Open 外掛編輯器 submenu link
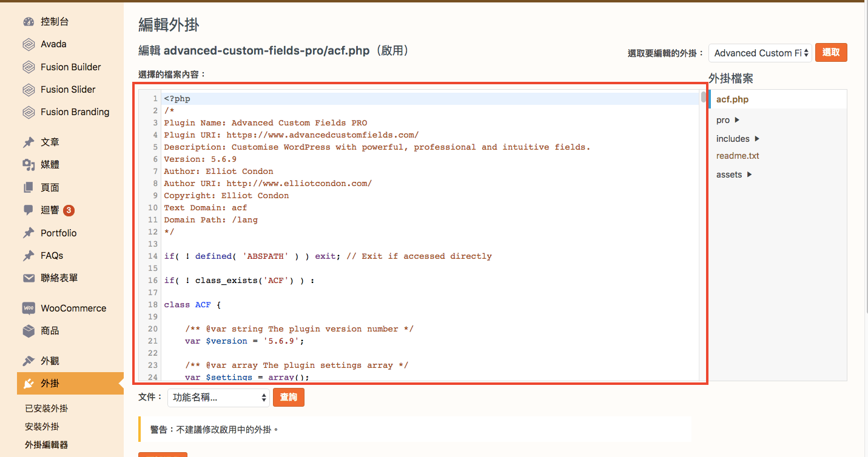 tap(47, 445)
